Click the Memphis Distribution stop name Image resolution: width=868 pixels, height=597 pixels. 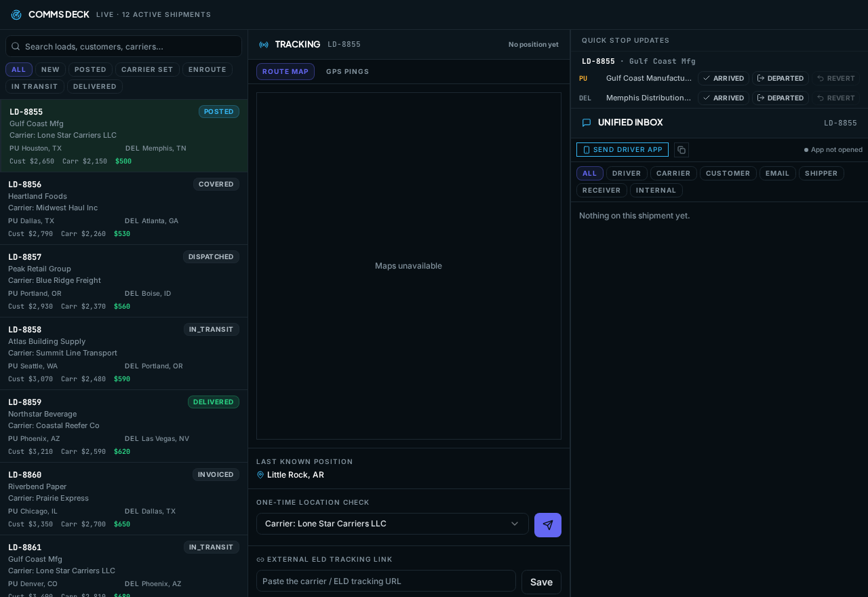(649, 98)
